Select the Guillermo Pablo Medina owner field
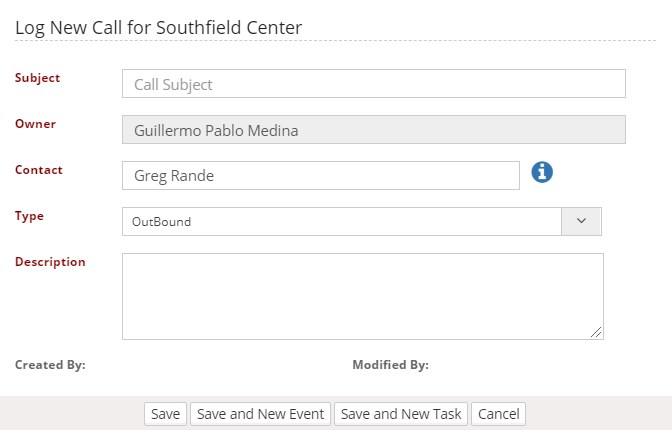The height and width of the screenshot is (430, 672). click(x=374, y=129)
